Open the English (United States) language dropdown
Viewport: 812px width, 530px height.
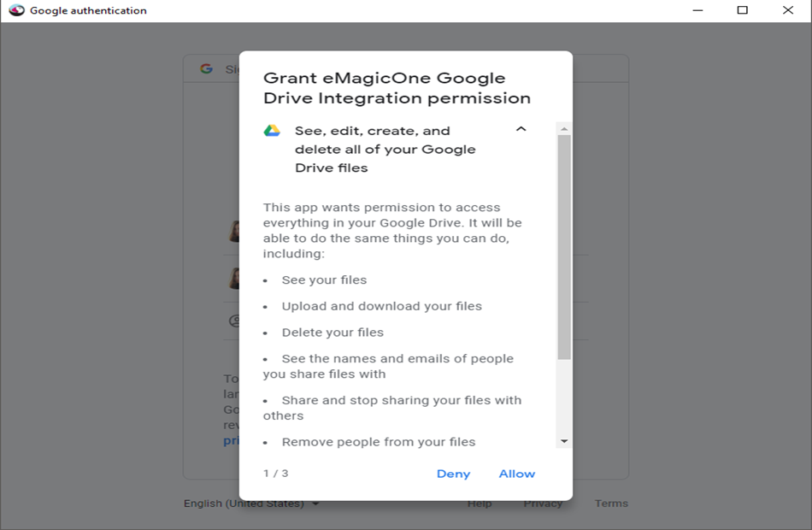[x=251, y=503]
